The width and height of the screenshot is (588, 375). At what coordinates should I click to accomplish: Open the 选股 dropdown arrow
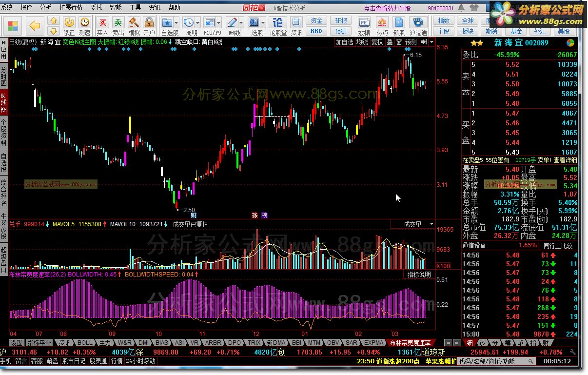264,22
